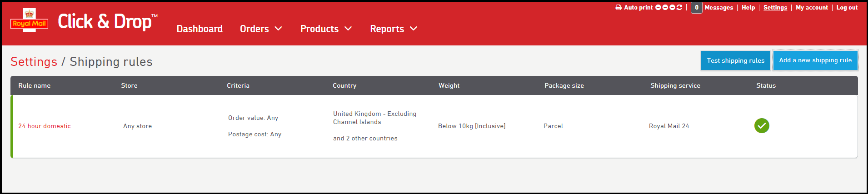Image resolution: width=868 pixels, height=194 pixels.
Task: Click the Settings breadcrumb link
Action: tap(34, 62)
